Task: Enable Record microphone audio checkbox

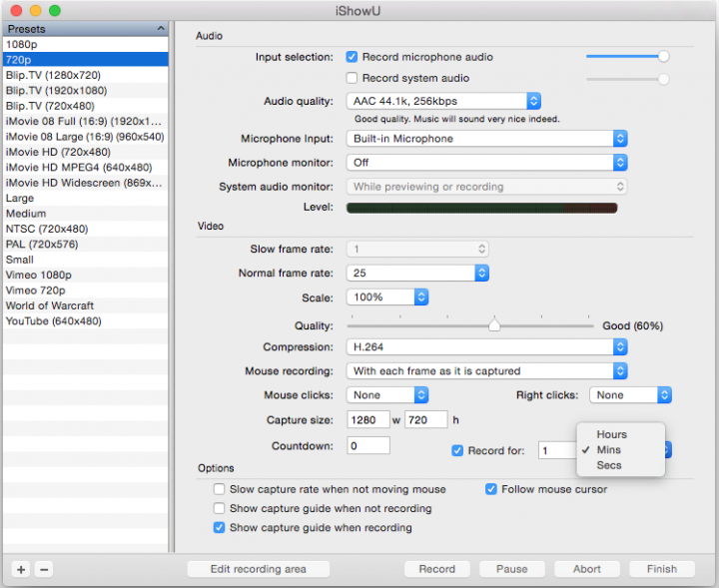Action: [352, 57]
